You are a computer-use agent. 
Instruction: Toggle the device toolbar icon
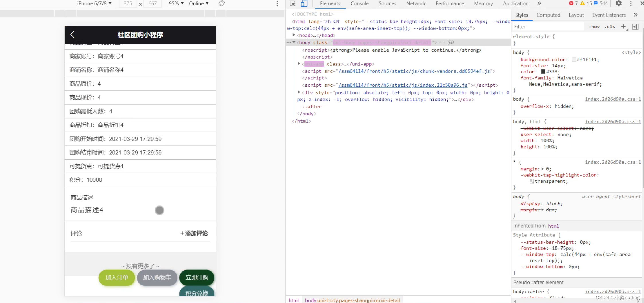(304, 4)
